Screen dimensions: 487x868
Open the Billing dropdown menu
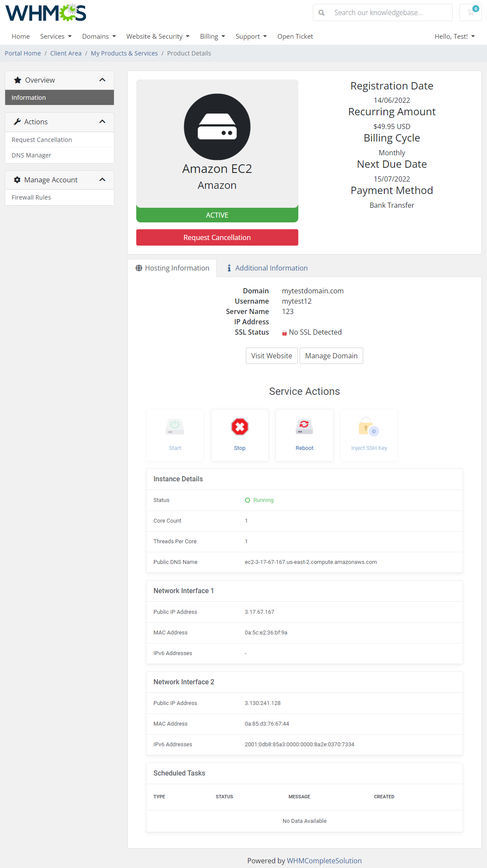212,37
